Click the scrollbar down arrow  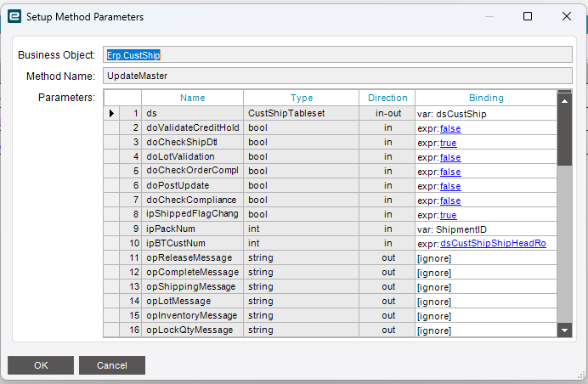click(x=564, y=330)
